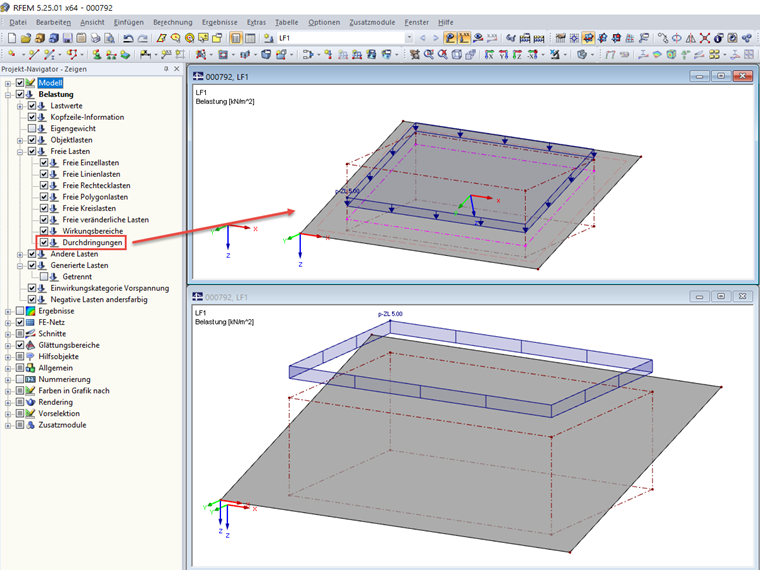The height and width of the screenshot is (570, 760).
Task: Click the print icon in toolbar
Action: pos(95,38)
